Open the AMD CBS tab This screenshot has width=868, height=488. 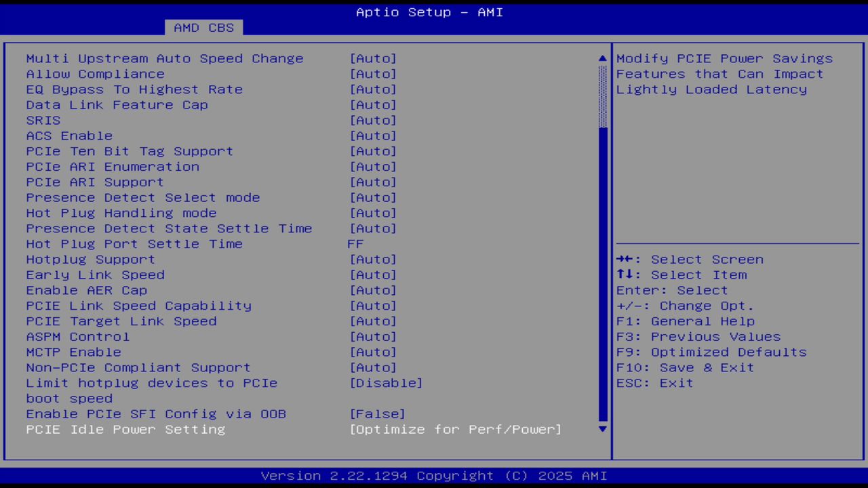[203, 28]
